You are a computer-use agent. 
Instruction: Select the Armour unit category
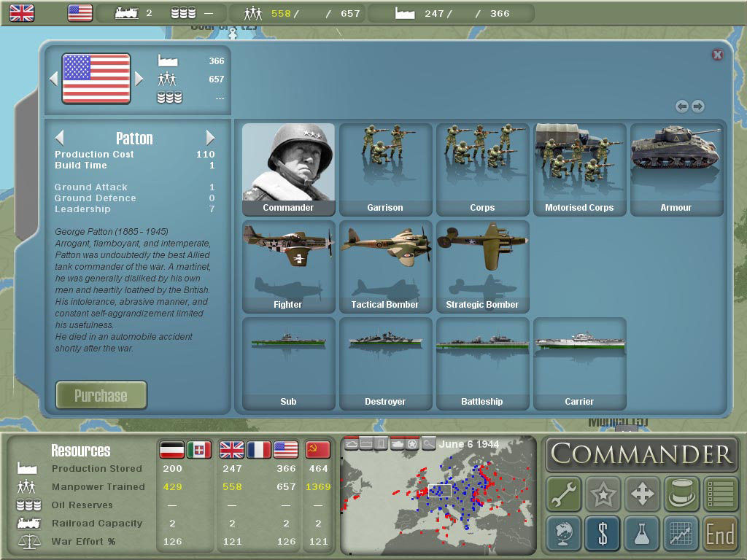click(676, 169)
